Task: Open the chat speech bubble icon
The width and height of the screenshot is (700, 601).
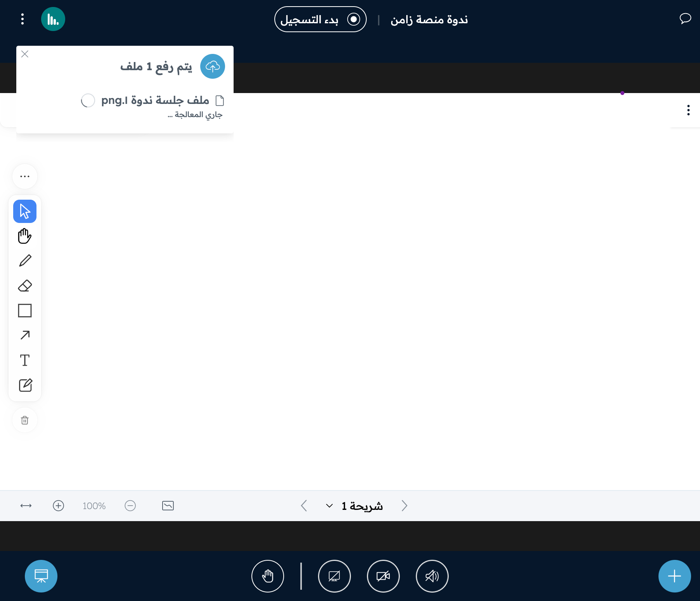Action: coord(685,18)
